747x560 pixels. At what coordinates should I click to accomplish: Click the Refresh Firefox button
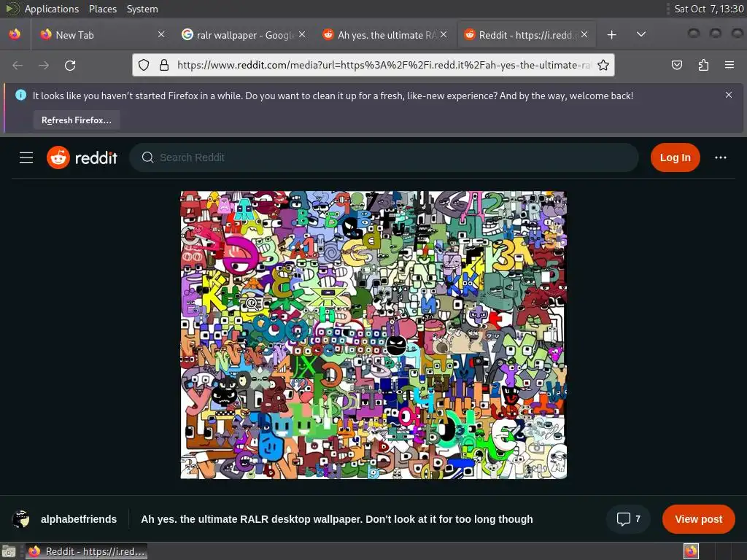coord(76,120)
